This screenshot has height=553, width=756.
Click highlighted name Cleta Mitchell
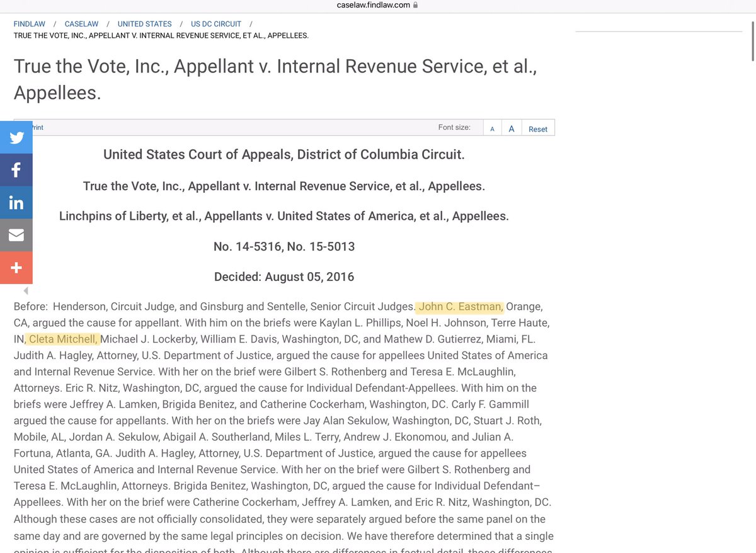[64, 339]
